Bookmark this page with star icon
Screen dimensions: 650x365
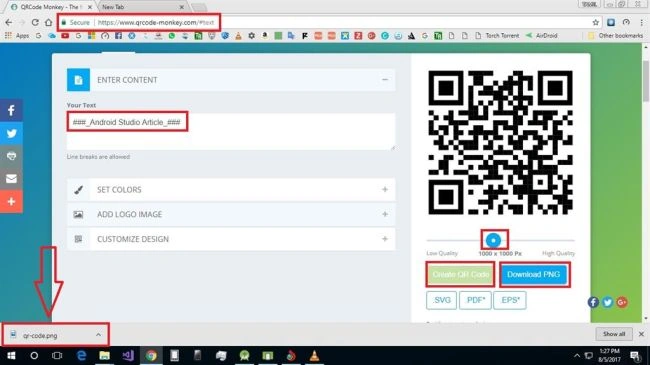(x=596, y=22)
